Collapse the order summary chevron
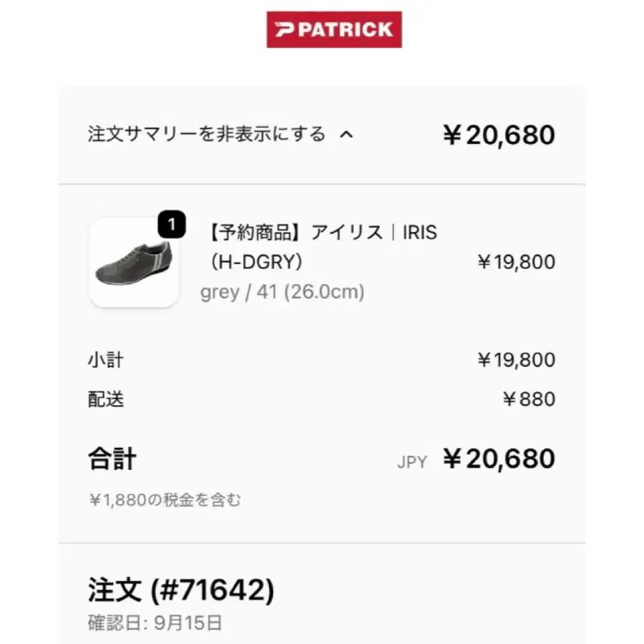This screenshot has width=644, height=644. pyautogui.click(x=346, y=135)
